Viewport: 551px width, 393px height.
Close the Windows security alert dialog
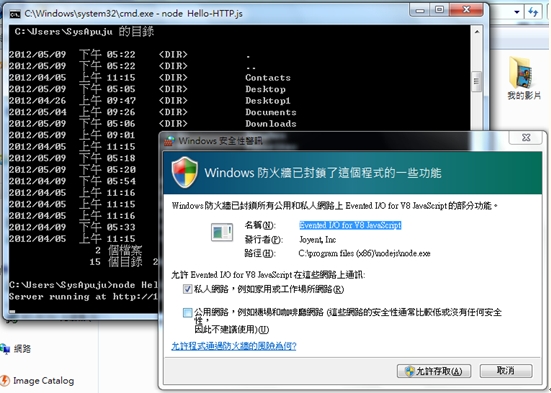pyautogui.click(x=526, y=137)
